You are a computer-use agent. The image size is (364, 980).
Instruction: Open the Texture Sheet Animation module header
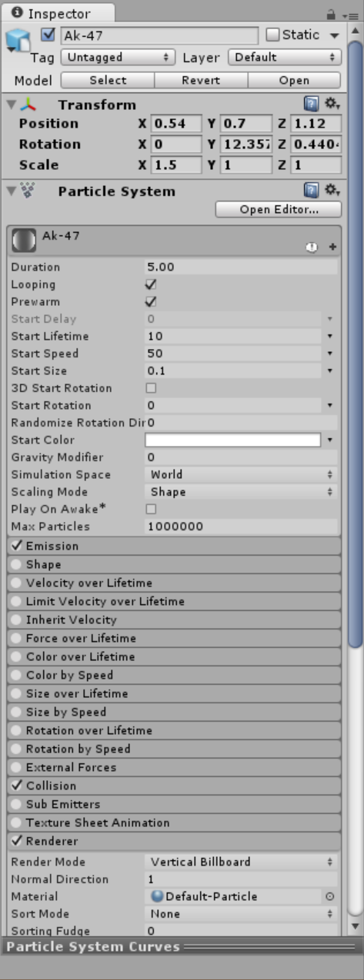coord(174,822)
